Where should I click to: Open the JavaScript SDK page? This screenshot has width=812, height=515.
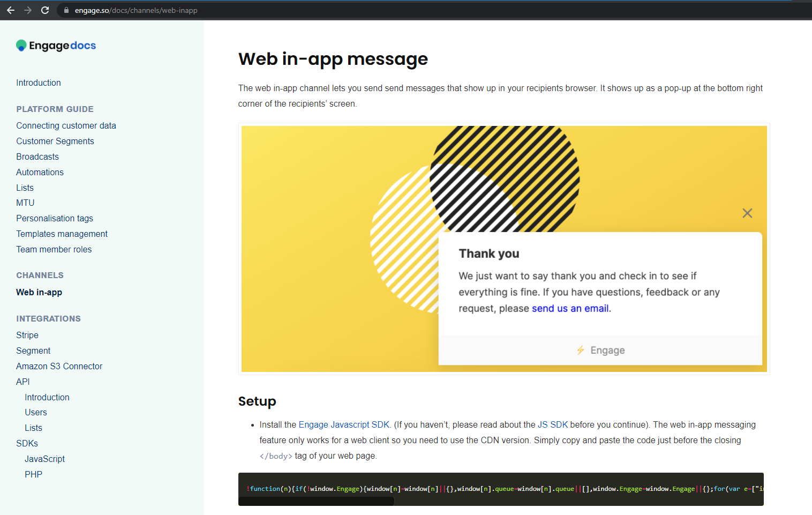pos(44,459)
